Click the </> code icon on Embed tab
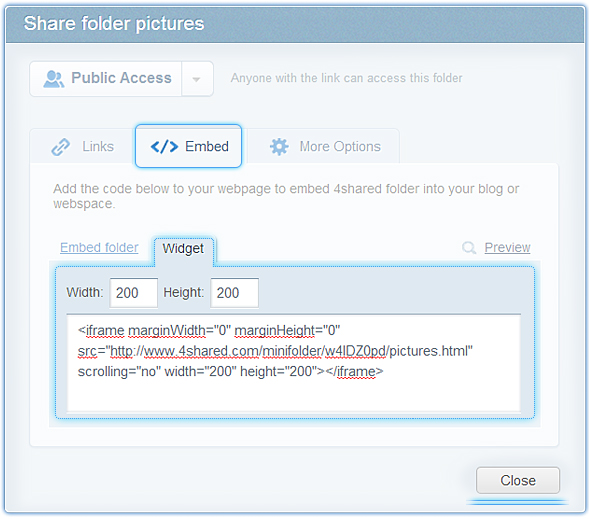This screenshot has width=589, height=519. (x=164, y=146)
